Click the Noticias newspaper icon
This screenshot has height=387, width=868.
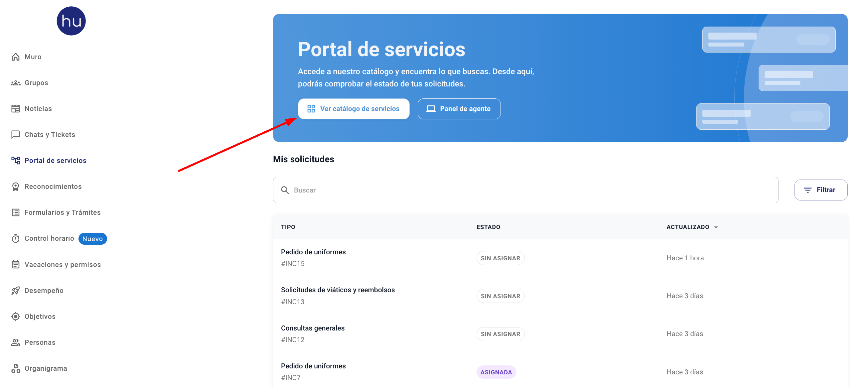pyautogui.click(x=16, y=109)
